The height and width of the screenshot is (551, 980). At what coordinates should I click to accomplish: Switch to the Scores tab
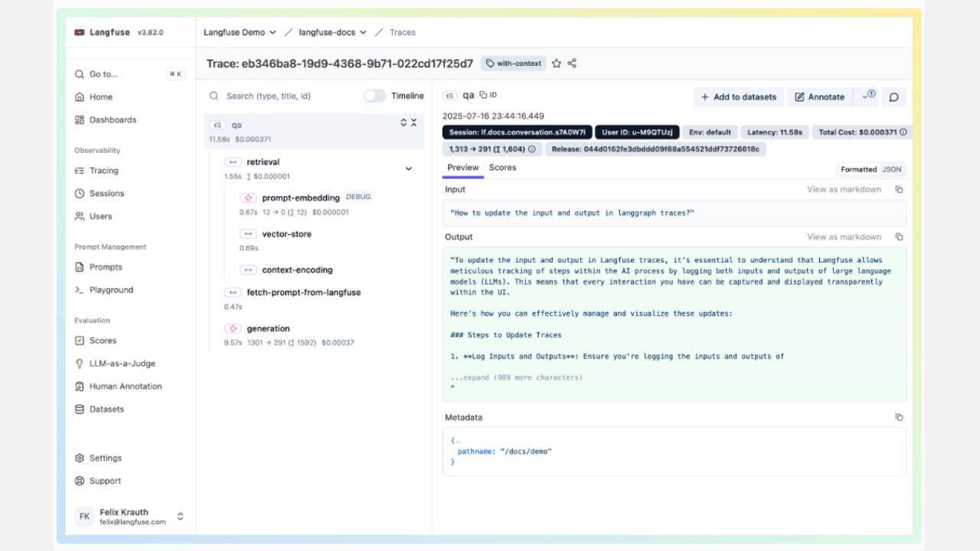click(x=502, y=168)
